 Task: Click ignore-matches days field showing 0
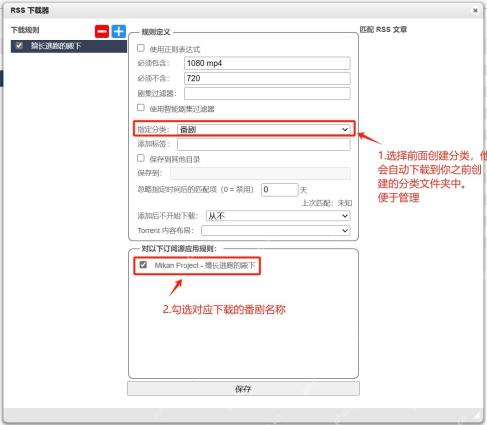click(280, 190)
